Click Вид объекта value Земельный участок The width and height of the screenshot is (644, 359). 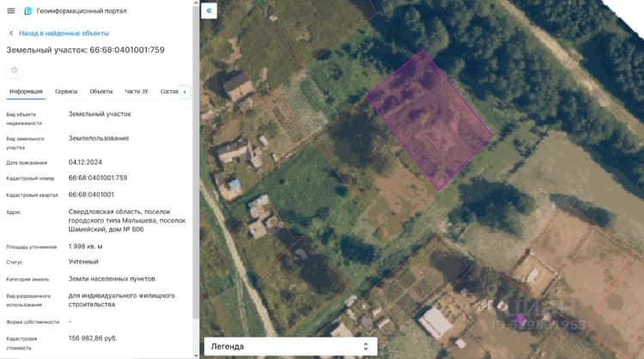coord(100,113)
